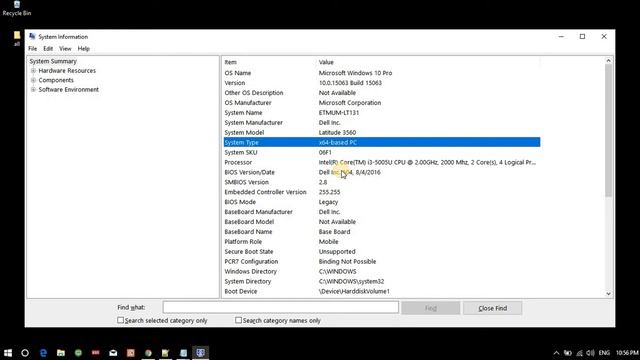Click the Cortana search circle icon

point(25,353)
